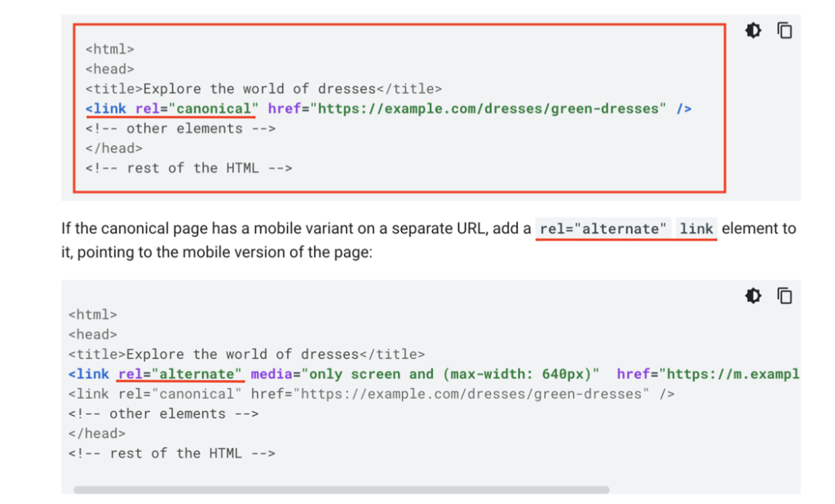Copy the first code sample

pos(784,30)
